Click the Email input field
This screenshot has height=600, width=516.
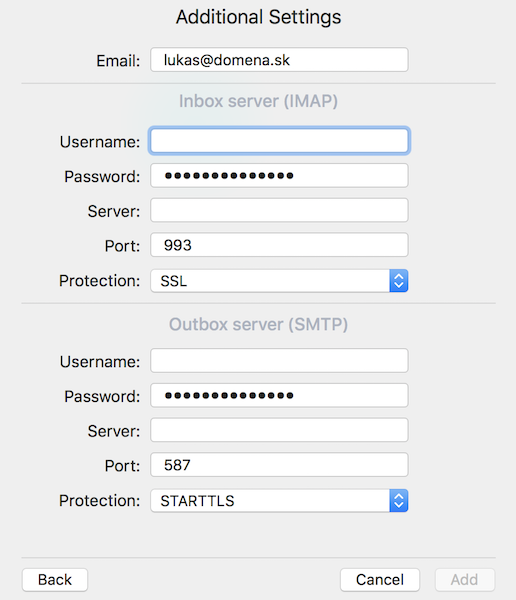coord(279,60)
